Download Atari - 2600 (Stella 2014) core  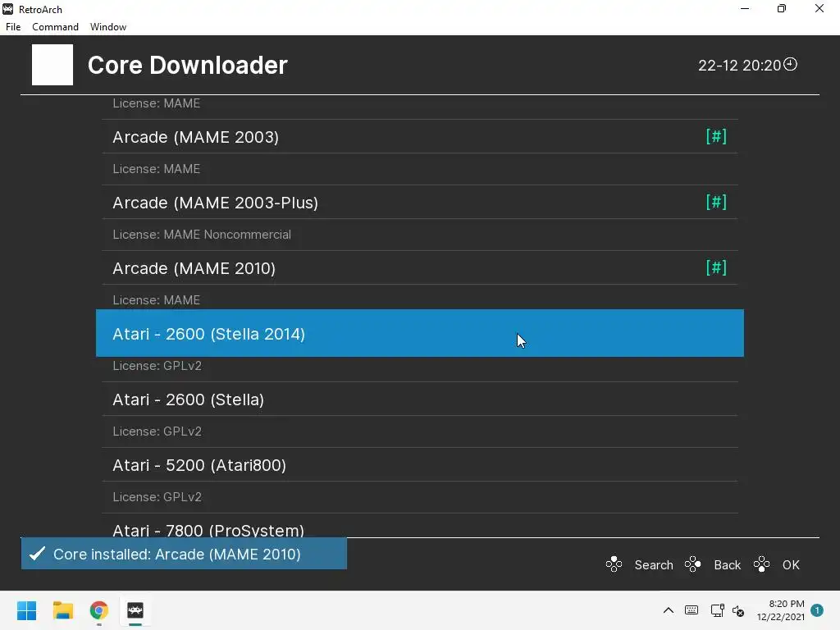(420, 333)
